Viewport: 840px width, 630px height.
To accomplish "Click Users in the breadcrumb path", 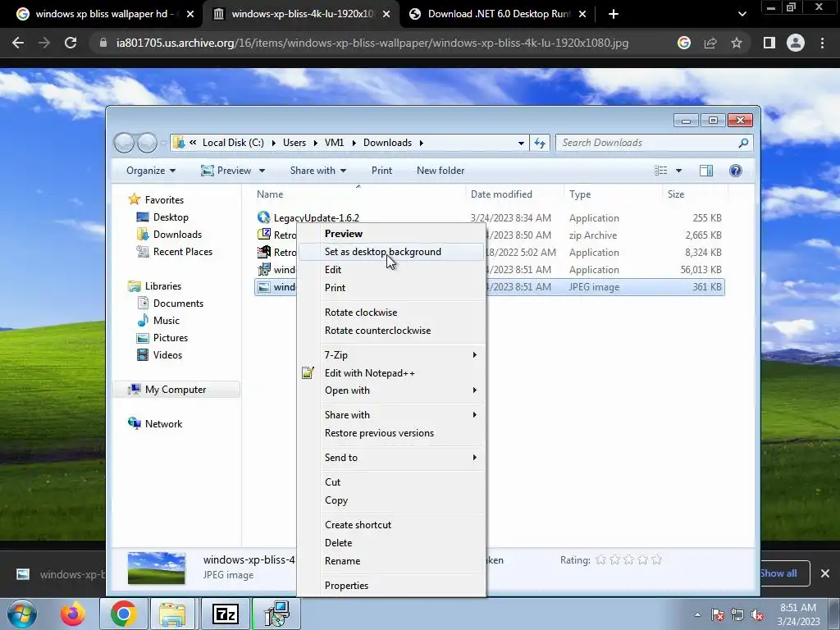I will (x=294, y=143).
